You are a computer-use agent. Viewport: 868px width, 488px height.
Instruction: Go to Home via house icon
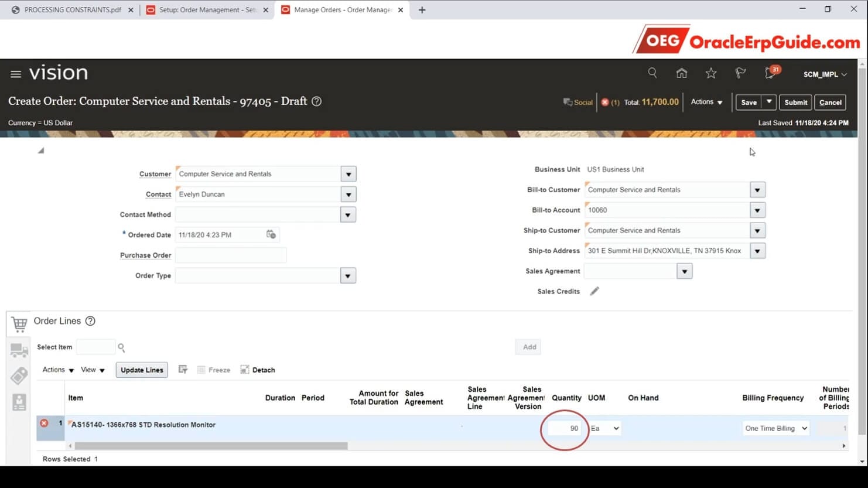681,73
